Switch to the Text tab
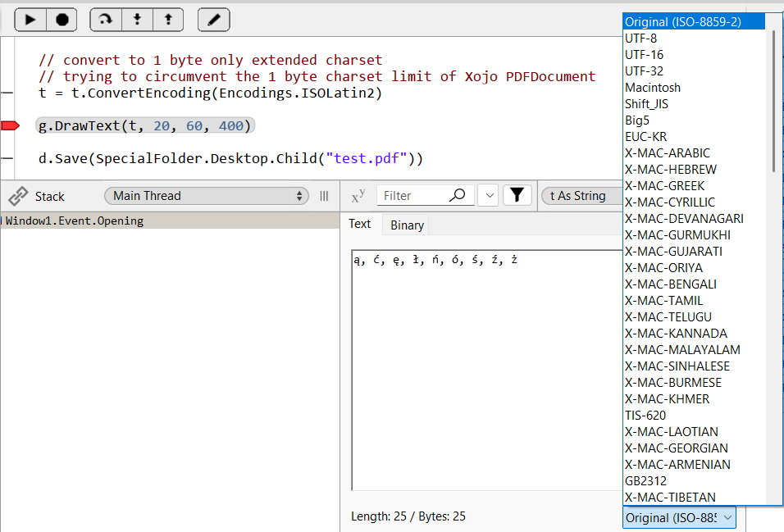 tap(360, 224)
